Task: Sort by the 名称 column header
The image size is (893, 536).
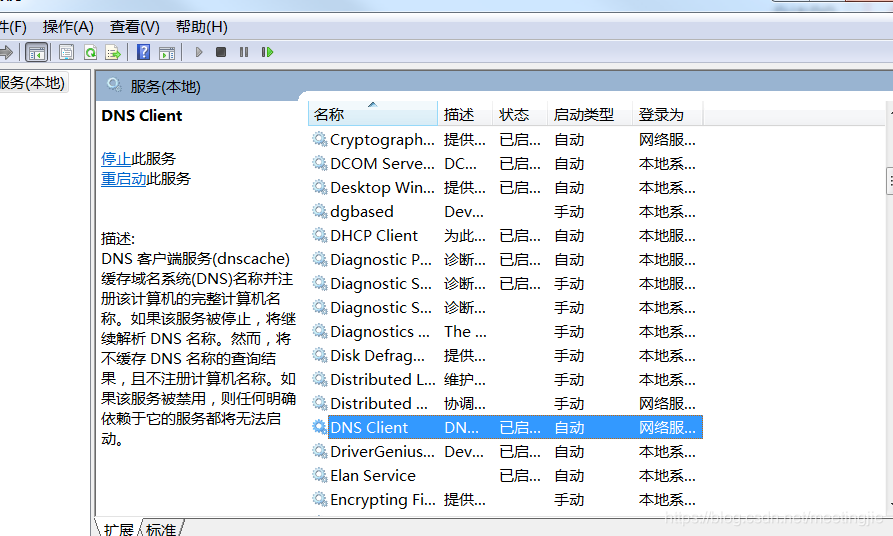Action: 372,114
